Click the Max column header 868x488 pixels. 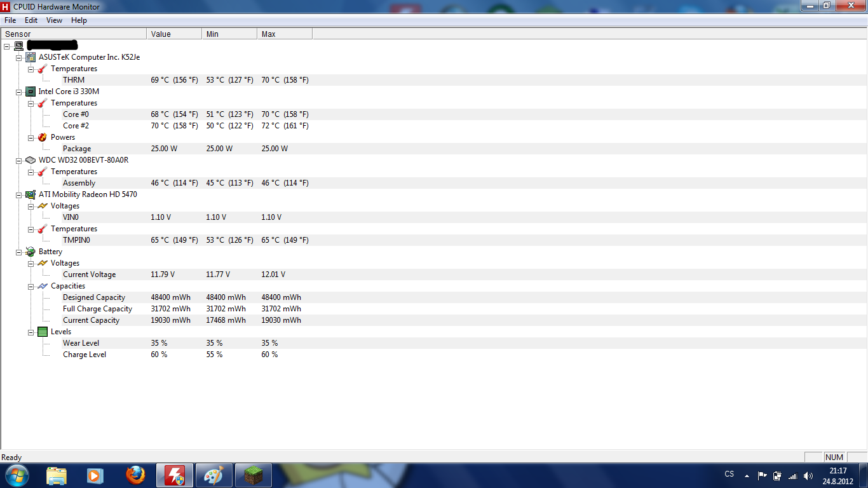[x=284, y=34]
